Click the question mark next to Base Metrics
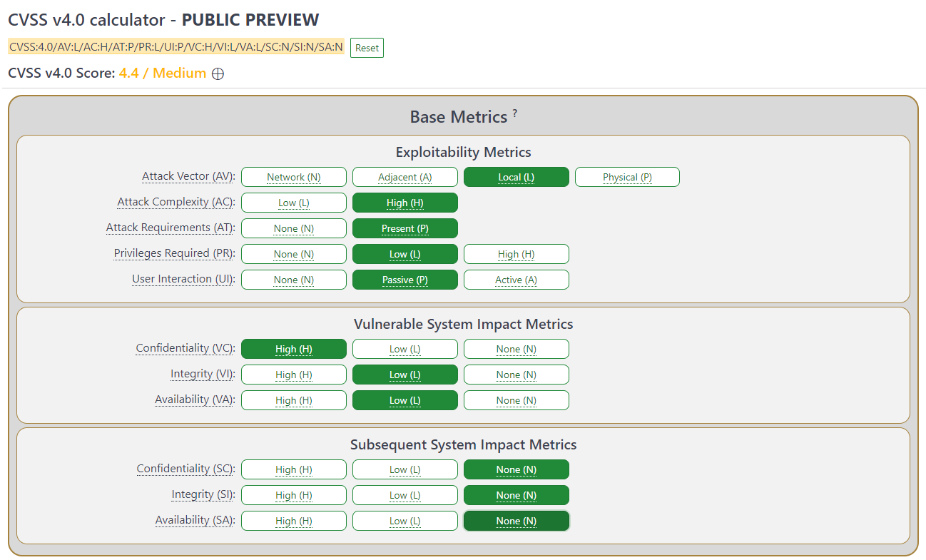This screenshot has width=926, height=560. 514,113
